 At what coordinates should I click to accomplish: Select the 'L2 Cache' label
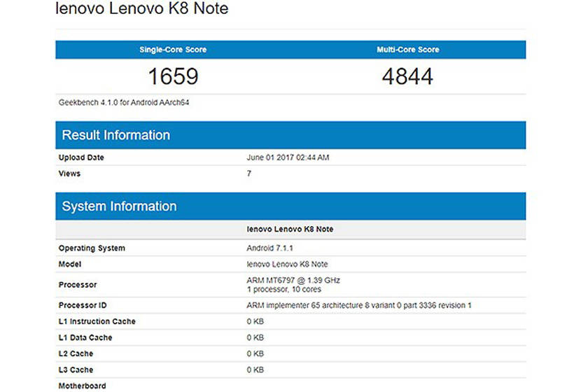tap(76, 353)
